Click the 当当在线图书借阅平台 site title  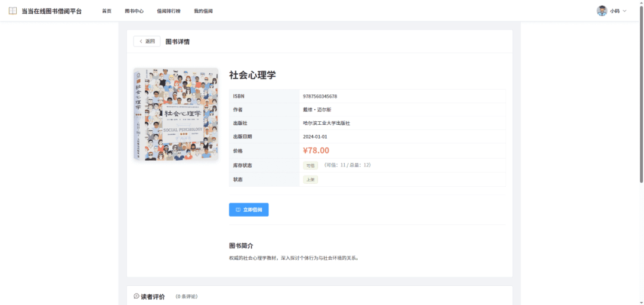point(51,11)
